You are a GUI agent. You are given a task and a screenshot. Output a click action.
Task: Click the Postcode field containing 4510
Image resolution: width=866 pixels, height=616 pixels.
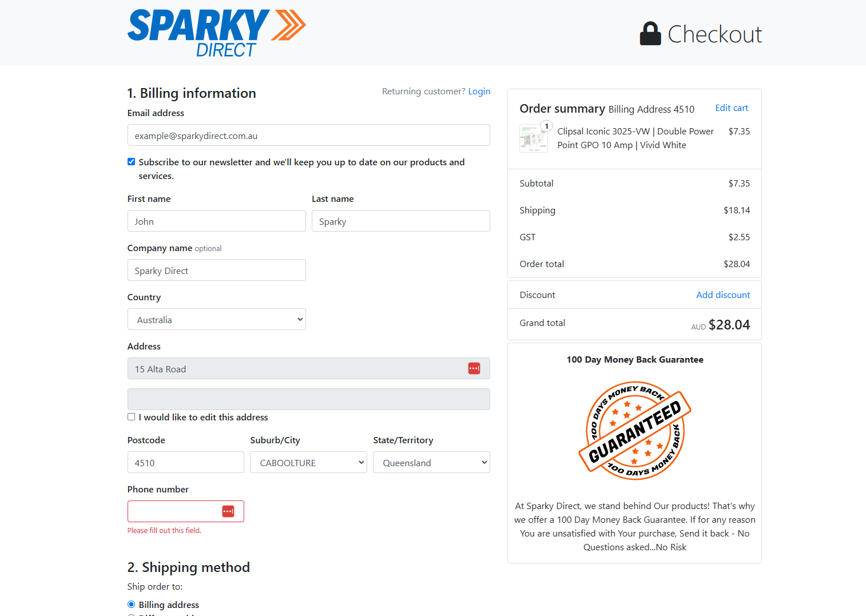click(x=186, y=462)
